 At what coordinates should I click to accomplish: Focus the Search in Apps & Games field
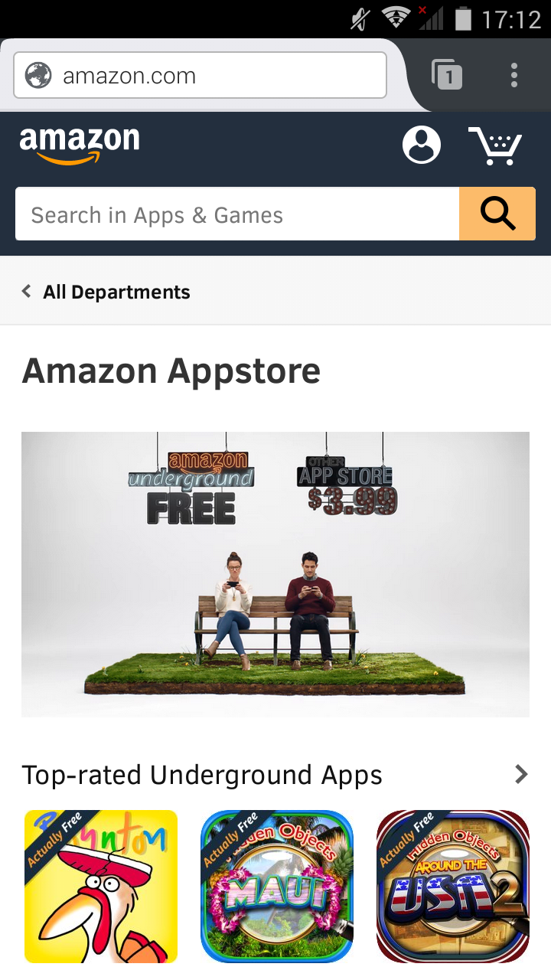click(x=237, y=214)
